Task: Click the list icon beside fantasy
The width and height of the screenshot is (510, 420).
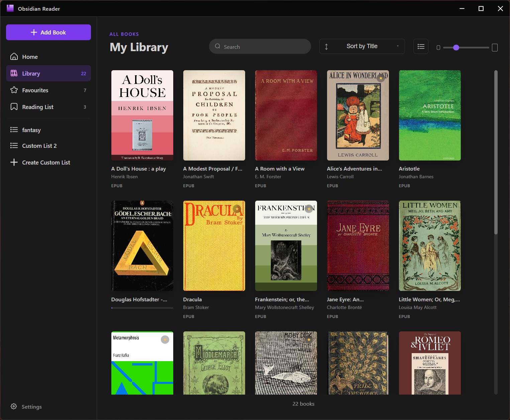Action: click(14, 130)
